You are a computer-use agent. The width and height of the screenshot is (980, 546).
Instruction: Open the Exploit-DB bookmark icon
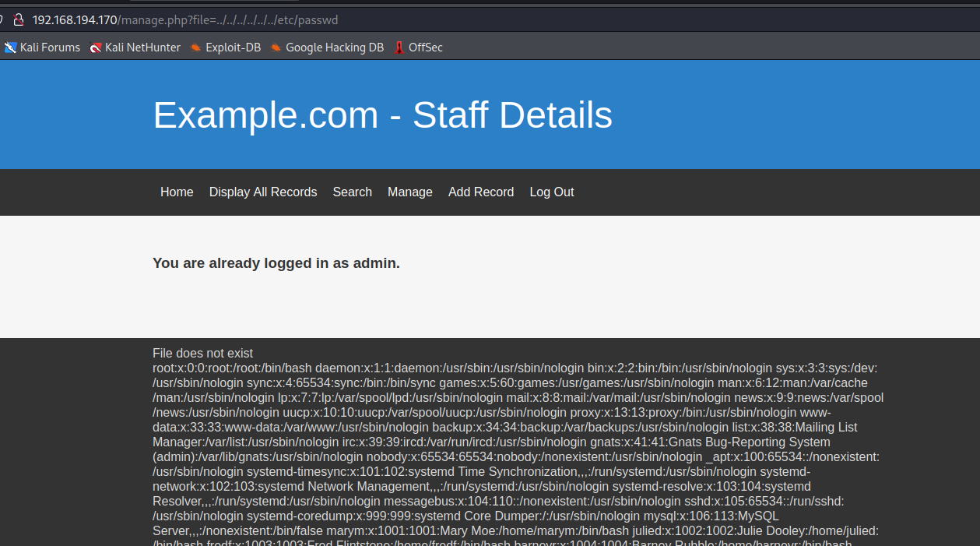pyautogui.click(x=196, y=48)
